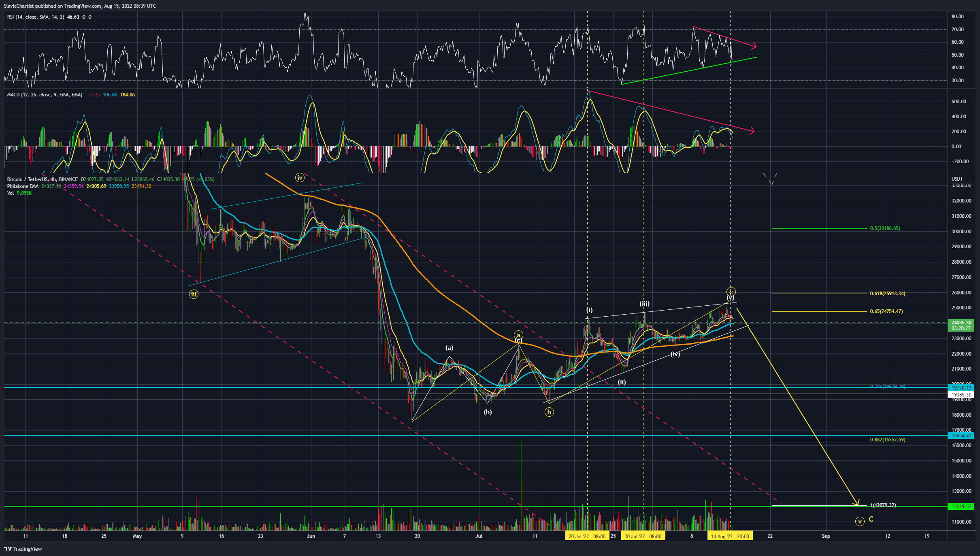Click the (iii) wave label
980x556 pixels.
pos(644,303)
